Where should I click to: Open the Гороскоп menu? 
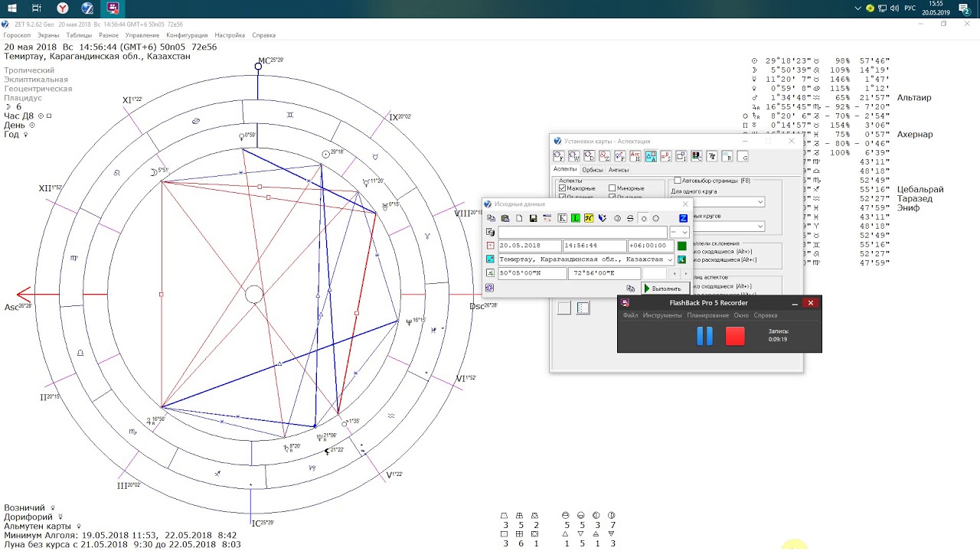click(x=17, y=35)
